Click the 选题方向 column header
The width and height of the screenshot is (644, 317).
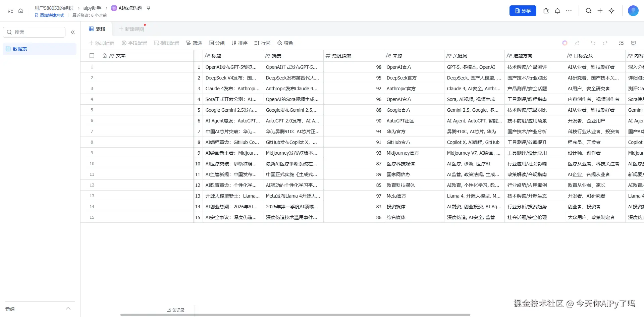(535, 56)
